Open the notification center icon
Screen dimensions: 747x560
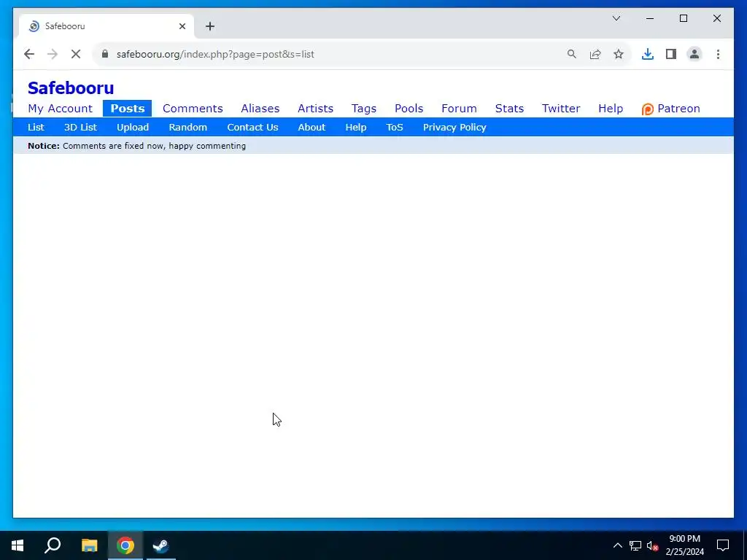point(723,545)
